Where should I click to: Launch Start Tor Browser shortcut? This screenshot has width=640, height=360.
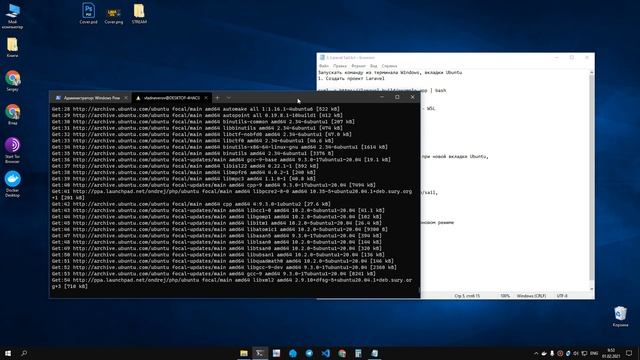click(12, 150)
